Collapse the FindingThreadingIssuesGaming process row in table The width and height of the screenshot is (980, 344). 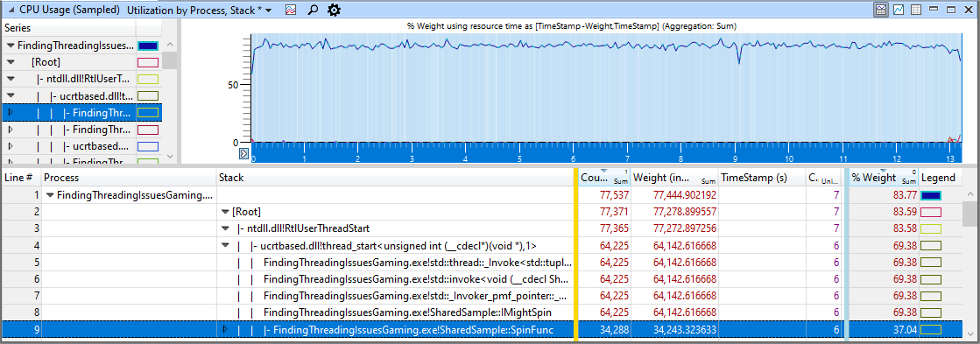point(50,195)
